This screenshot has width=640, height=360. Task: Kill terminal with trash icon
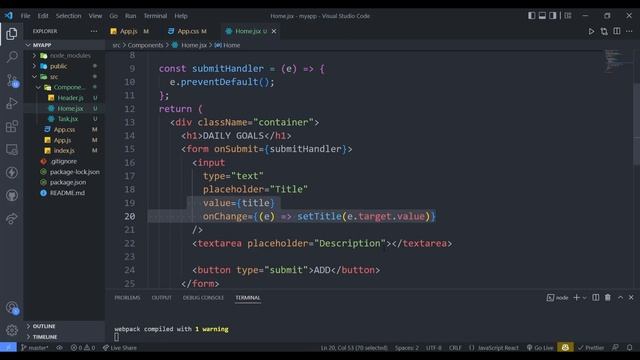coord(608,298)
